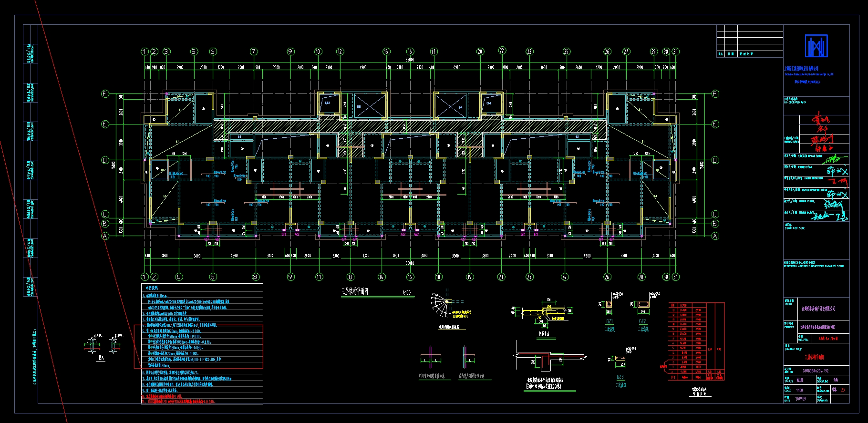Click the blue company logo in title block

click(x=816, y=46)
